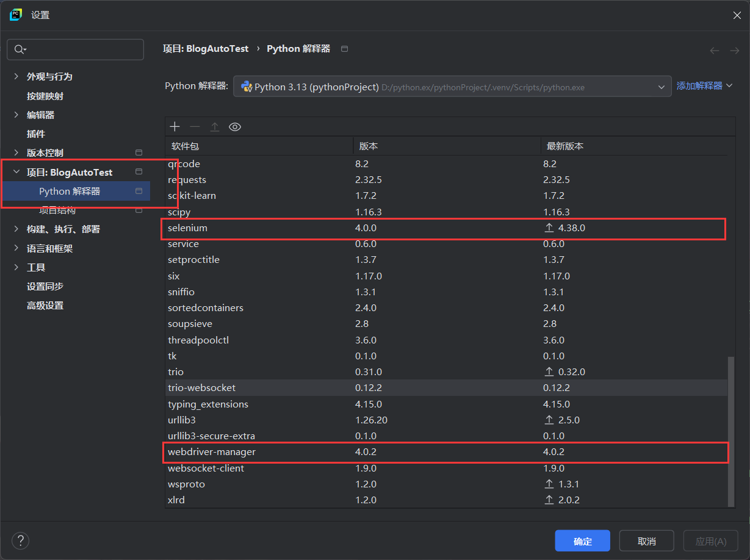750x560 pixels.
Task: Expand the 语言和框架 settings node
Action: (x=16, y=248)
